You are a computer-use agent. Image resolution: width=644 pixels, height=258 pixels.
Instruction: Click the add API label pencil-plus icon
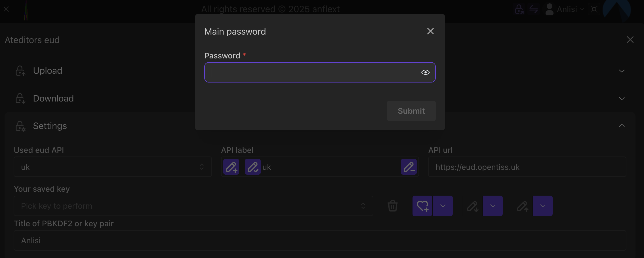pyautogui.click(x=231, y=167)
